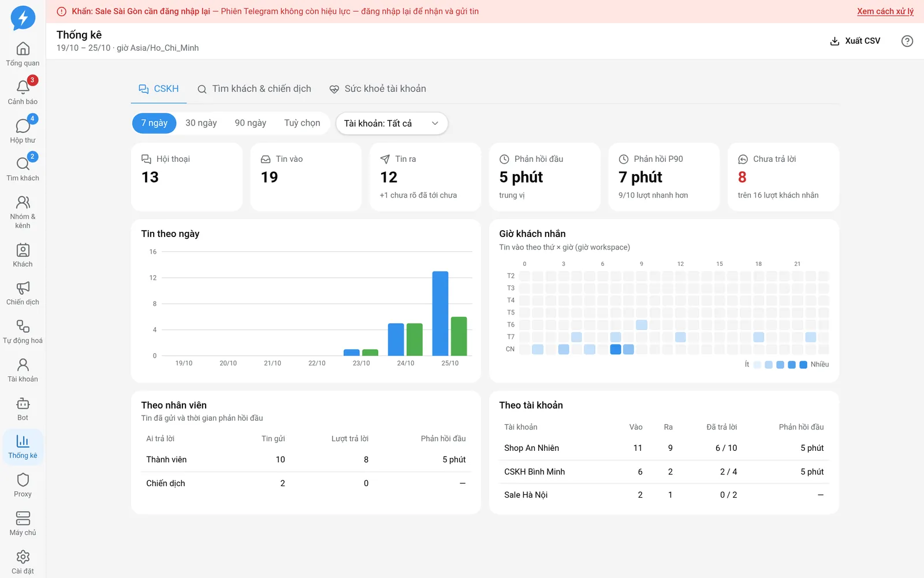Screen dimensions: 924x578
Task: Click the Chưa trả lời card
Action: [x=783, y=177]
